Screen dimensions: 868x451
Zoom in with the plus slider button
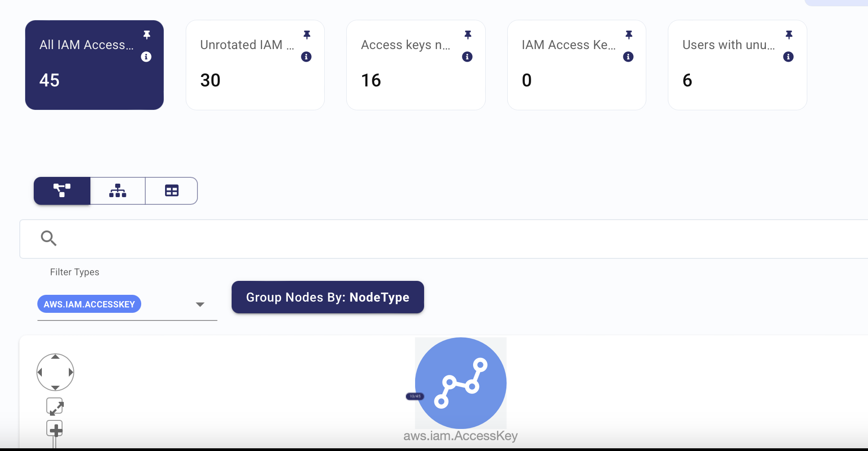[55, 429]
